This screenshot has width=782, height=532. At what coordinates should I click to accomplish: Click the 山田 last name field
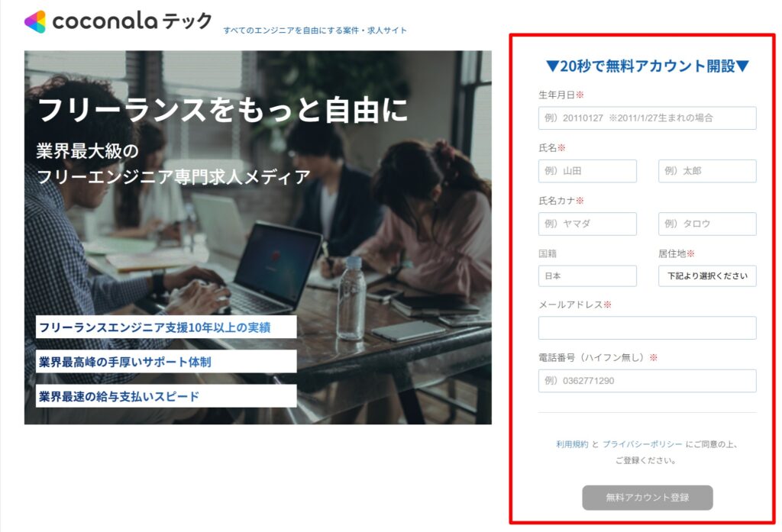point(587,171)
